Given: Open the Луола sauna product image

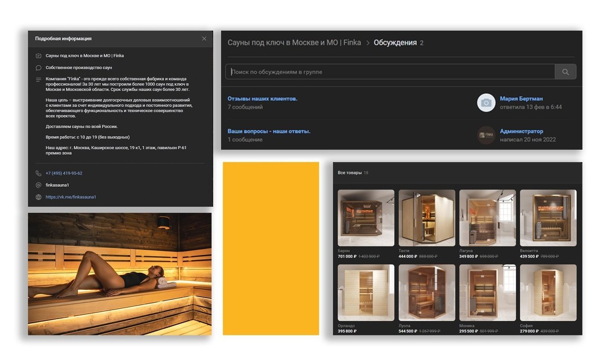Looking at the screenshot, I should 427,293.
